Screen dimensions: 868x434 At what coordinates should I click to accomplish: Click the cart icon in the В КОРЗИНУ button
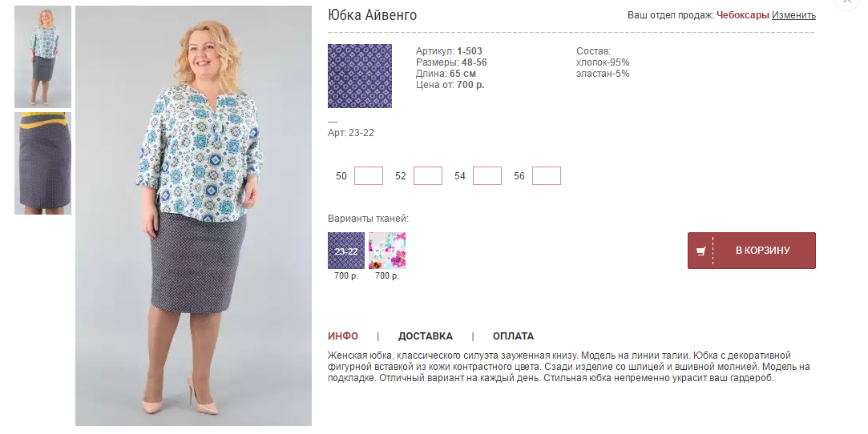[700, 251]
